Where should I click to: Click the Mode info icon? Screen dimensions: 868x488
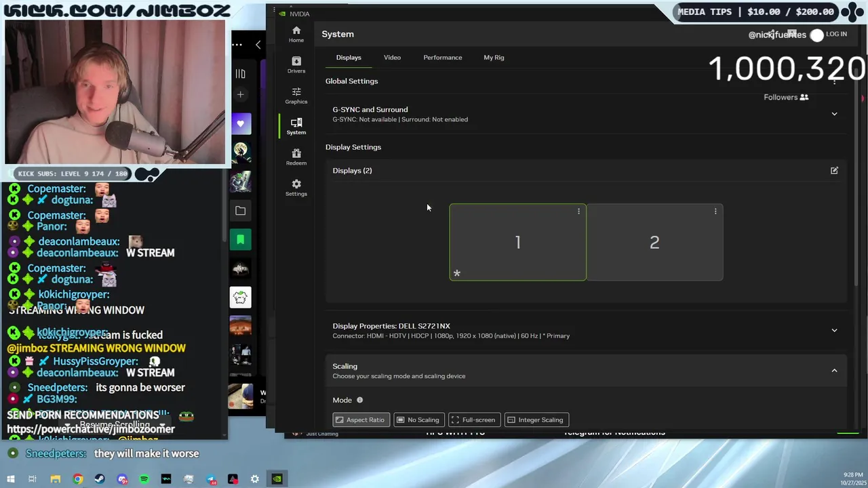coord(359,400)
